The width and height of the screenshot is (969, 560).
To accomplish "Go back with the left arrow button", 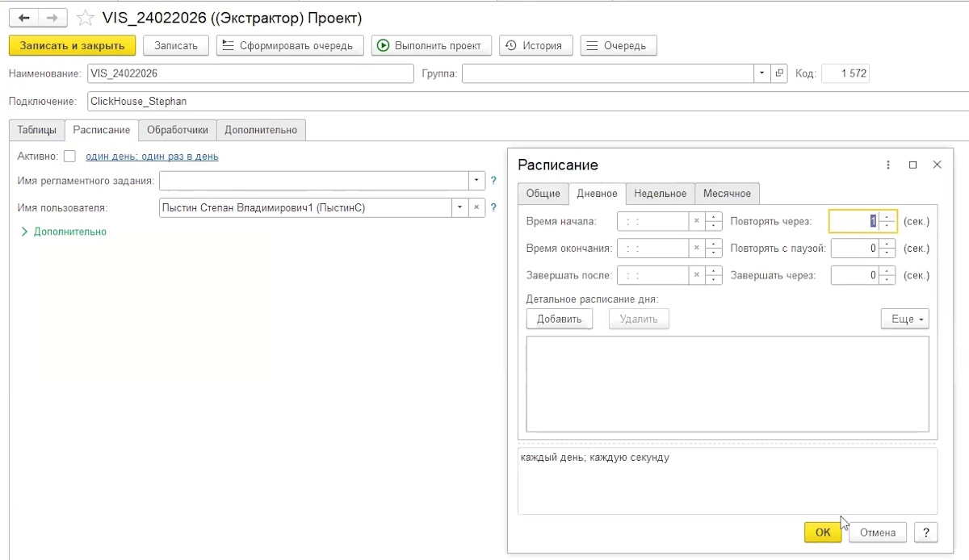I will (x=23, y=18).
